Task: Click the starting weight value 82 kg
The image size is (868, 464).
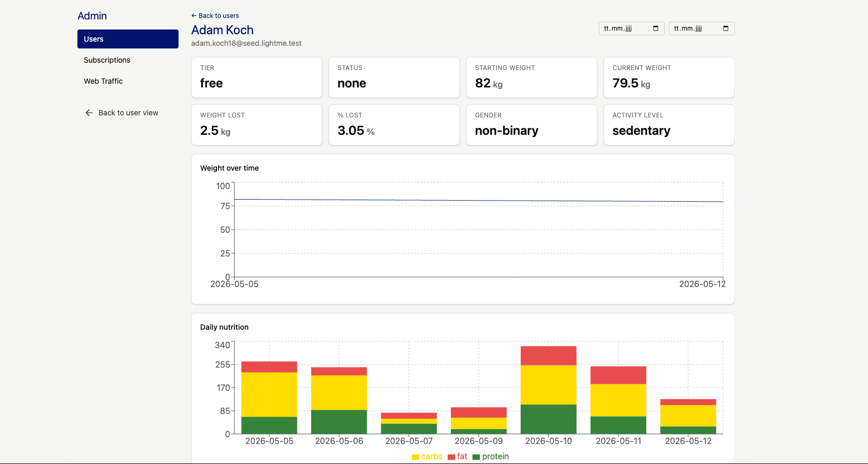Action: coord(489,83)
